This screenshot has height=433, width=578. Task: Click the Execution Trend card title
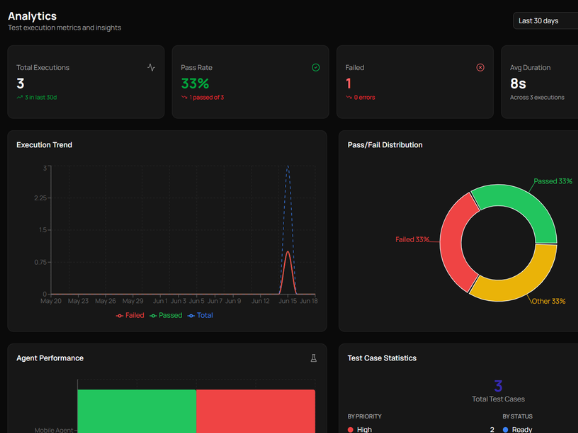click(x=44, y=145)
